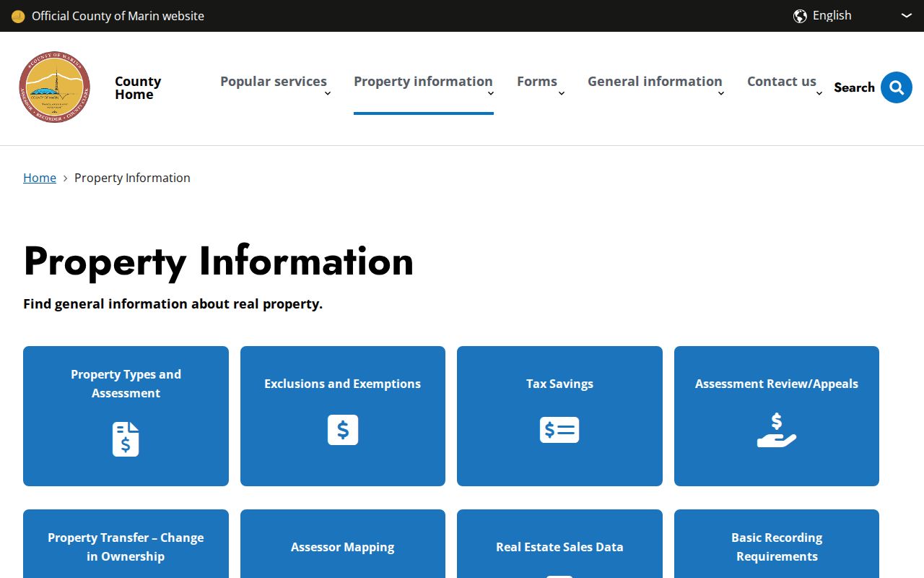The image size is (924, 578).
Task: Expand the Popular services menu chevron
Action: [328, 93]
